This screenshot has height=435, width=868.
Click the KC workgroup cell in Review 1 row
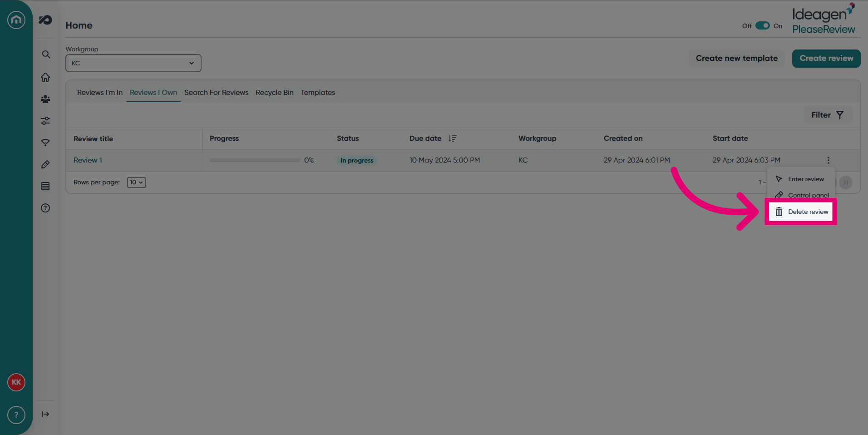coord(523,160)
